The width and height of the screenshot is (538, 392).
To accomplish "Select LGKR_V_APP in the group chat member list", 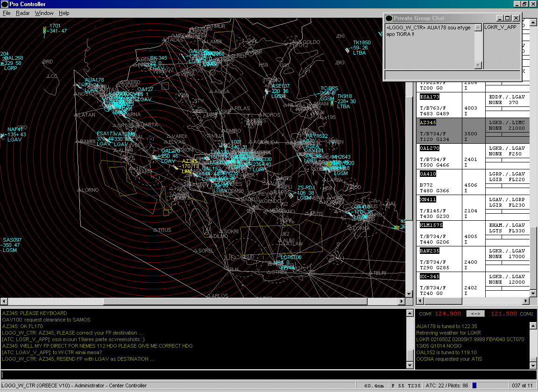I will click(x=500, y=27).
